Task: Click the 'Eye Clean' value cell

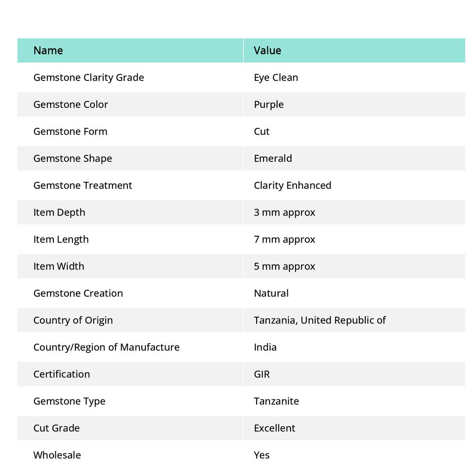Action: pos(276,77)
